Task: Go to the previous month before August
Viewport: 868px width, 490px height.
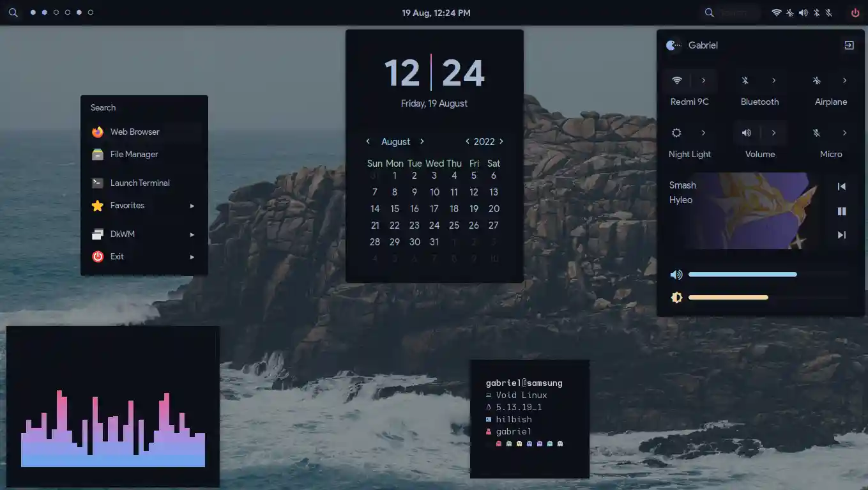Action: click(368, 141)
